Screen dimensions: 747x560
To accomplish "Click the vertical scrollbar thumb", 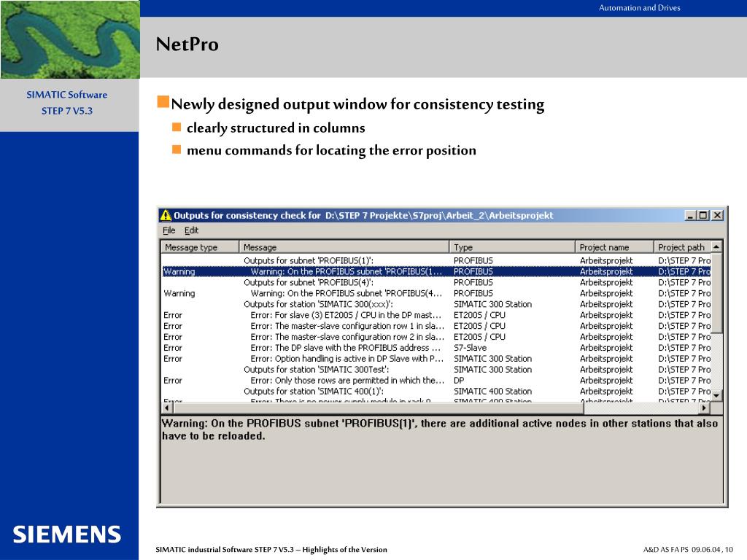I will [716, 293].
